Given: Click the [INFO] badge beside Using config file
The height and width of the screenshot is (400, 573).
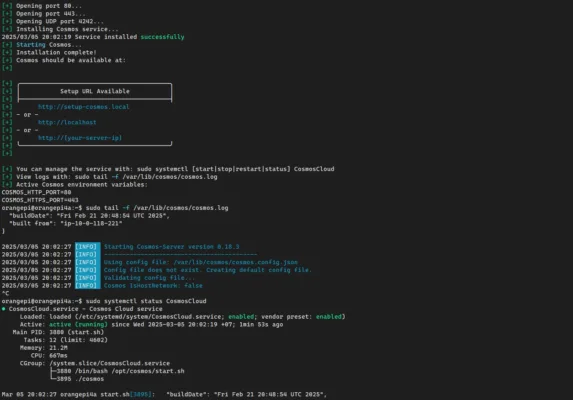Looking at the screenshot, I should (x=87, y=262).
